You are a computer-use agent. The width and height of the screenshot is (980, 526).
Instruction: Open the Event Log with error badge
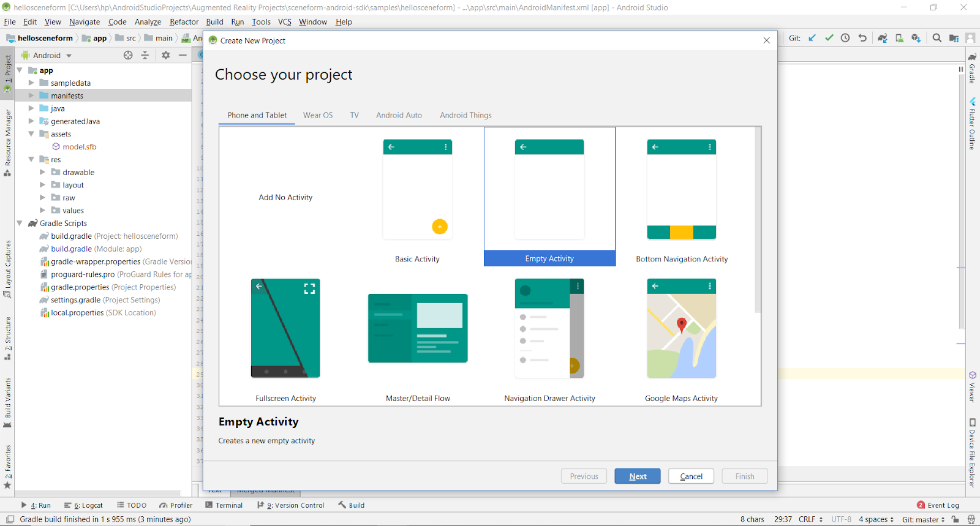click(938, 505)
